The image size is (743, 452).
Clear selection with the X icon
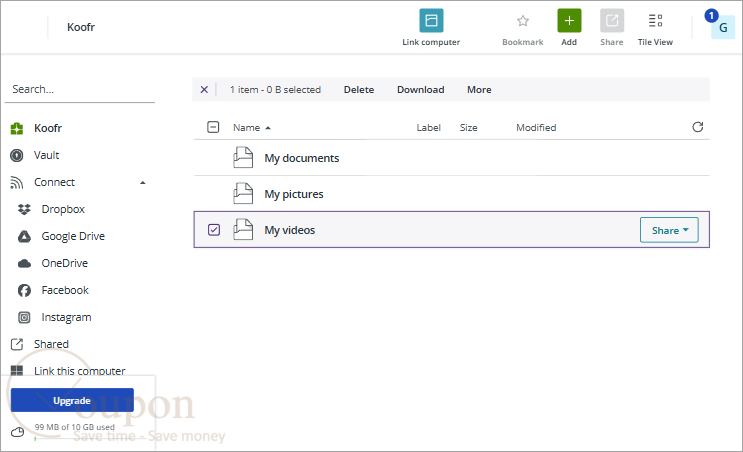point(204,90)
